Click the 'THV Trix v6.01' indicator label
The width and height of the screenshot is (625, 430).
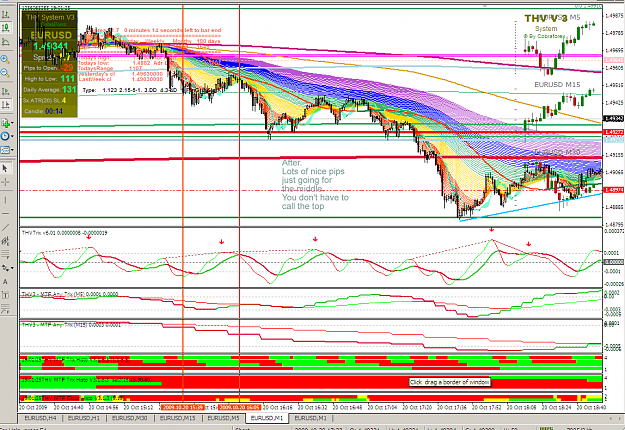[64, 233]
